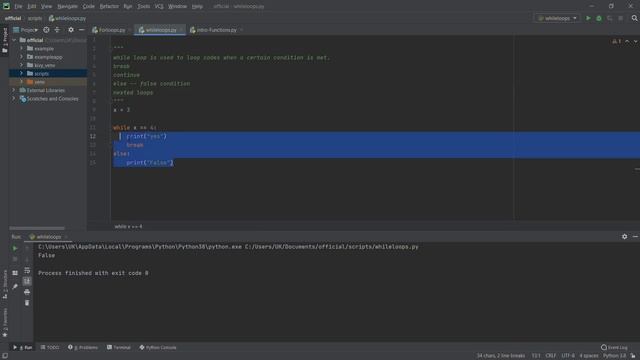Open the VCS menu
The height and width of the screenshot is (360, 640).
pos(159,6)
